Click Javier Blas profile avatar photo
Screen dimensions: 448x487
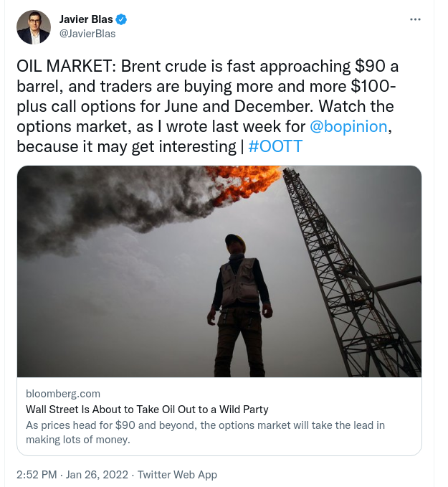point(33,27)
